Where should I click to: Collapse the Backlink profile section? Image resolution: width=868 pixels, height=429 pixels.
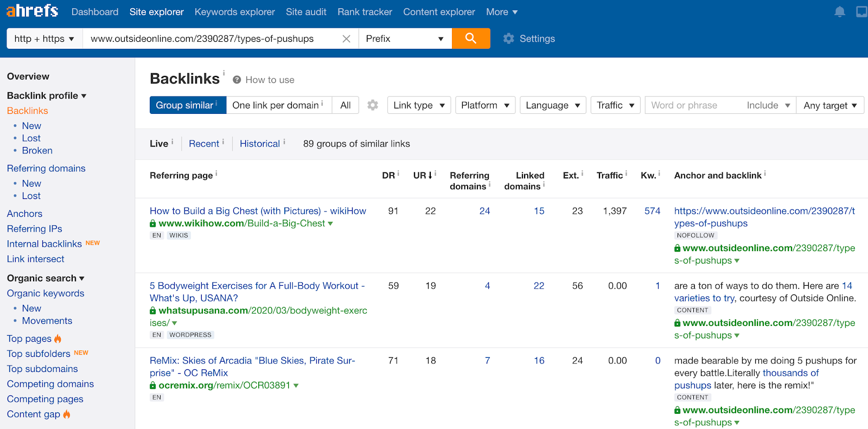click(x=47, y=95)
